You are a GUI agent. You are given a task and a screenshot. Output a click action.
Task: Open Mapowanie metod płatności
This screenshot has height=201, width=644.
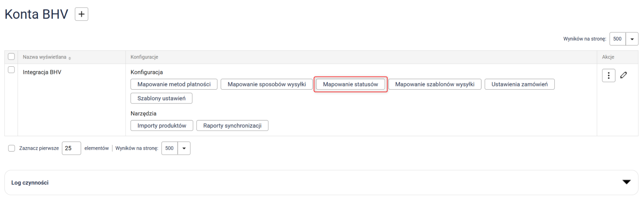pyautogui.click(x=174, y=84)
